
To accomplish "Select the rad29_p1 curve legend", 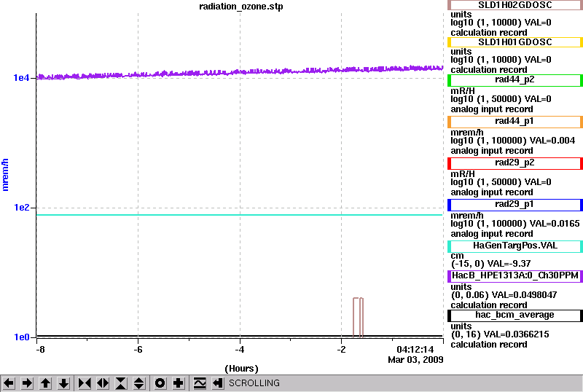I will [515, 205].
